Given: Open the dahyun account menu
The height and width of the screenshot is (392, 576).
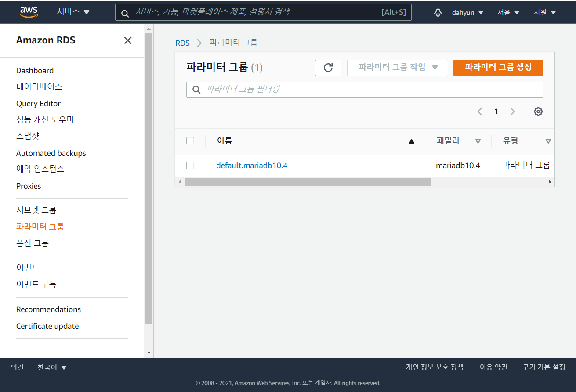Looking at the screenshot, I should [467, 13].
